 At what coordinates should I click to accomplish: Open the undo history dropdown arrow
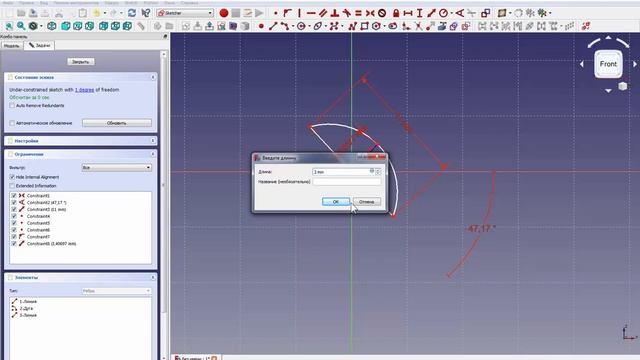(x=105, y=13)
